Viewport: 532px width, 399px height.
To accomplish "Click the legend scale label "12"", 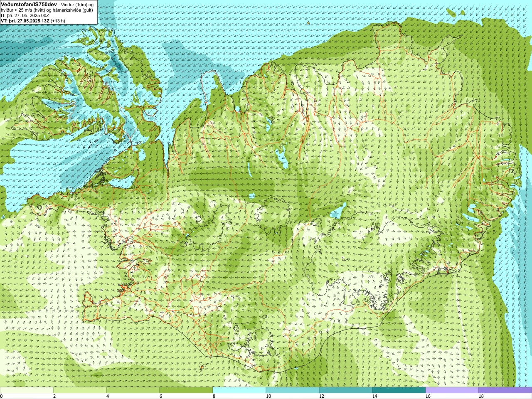I will [322, 396].
